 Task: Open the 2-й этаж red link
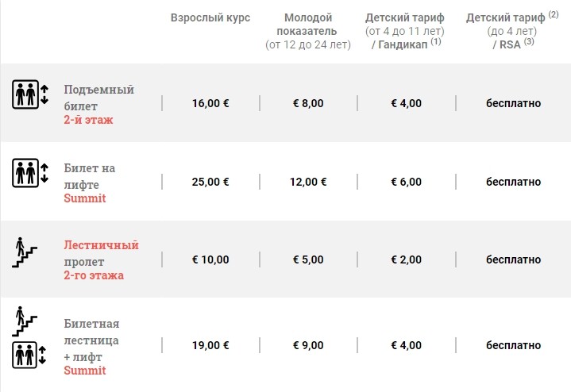coord(88,120)
